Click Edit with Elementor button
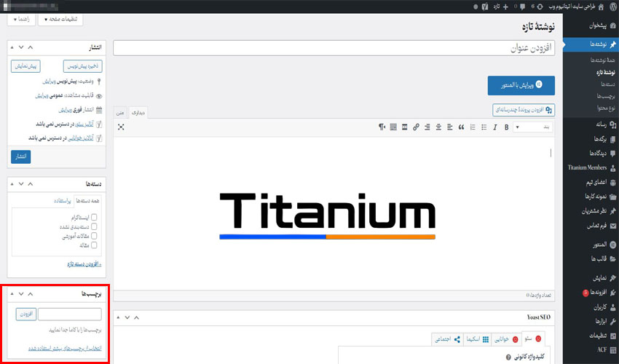The image size is (619, 364). click(x=521, y=85)
